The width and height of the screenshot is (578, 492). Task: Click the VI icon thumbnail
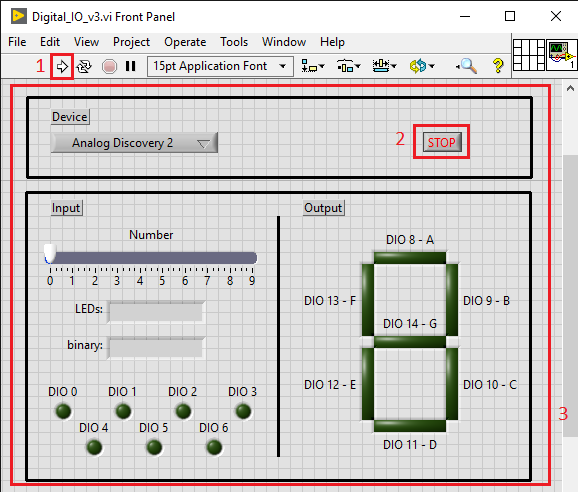click(x=561, y=55)
